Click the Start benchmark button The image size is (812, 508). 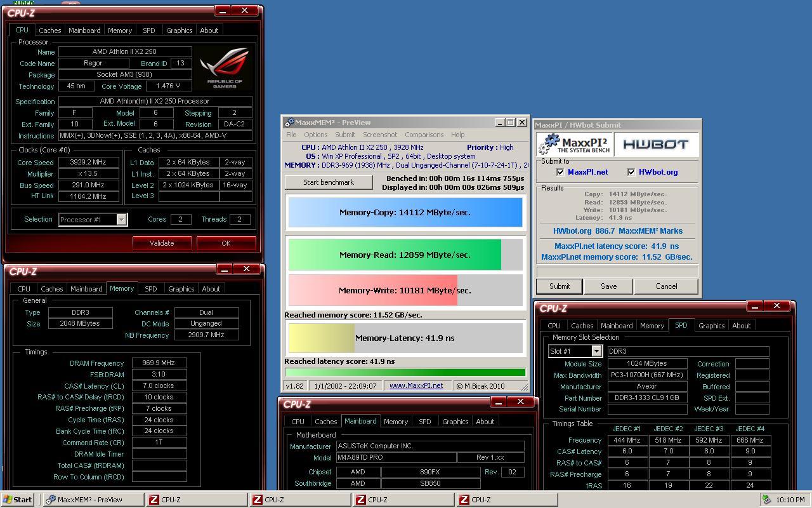[329, 182]
